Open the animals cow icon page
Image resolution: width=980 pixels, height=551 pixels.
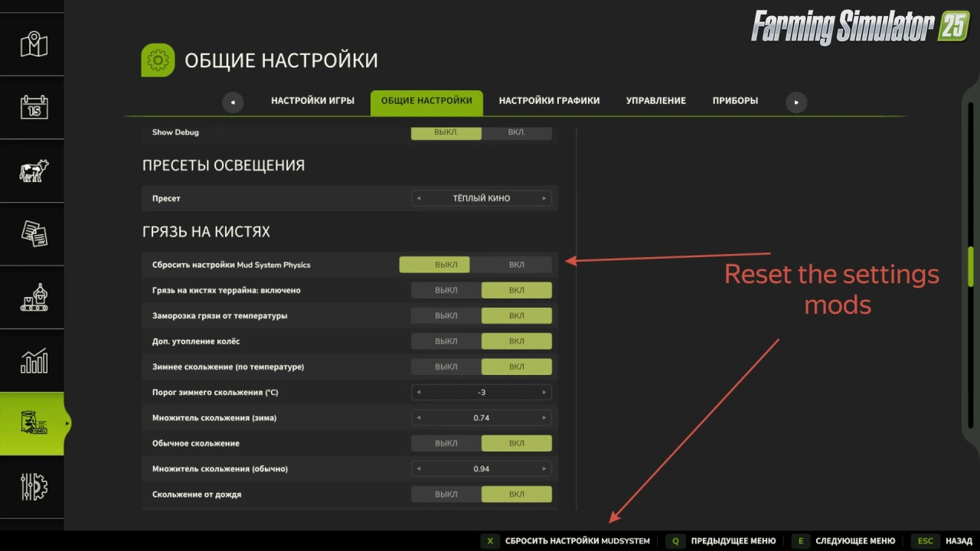(33, 171)
